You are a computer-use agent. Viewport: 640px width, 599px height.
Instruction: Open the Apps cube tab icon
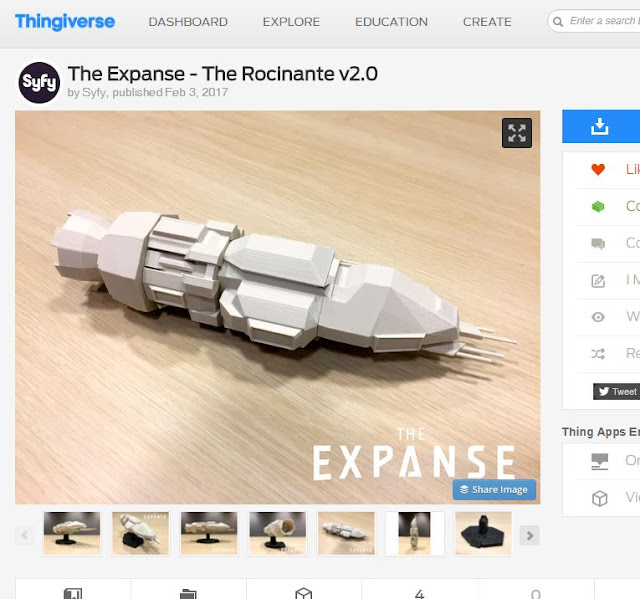[x=304, y=594]
